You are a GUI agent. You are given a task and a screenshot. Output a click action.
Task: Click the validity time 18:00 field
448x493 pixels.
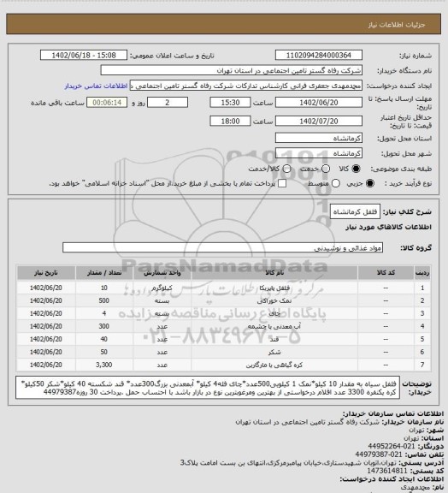(x=230, y=121)
